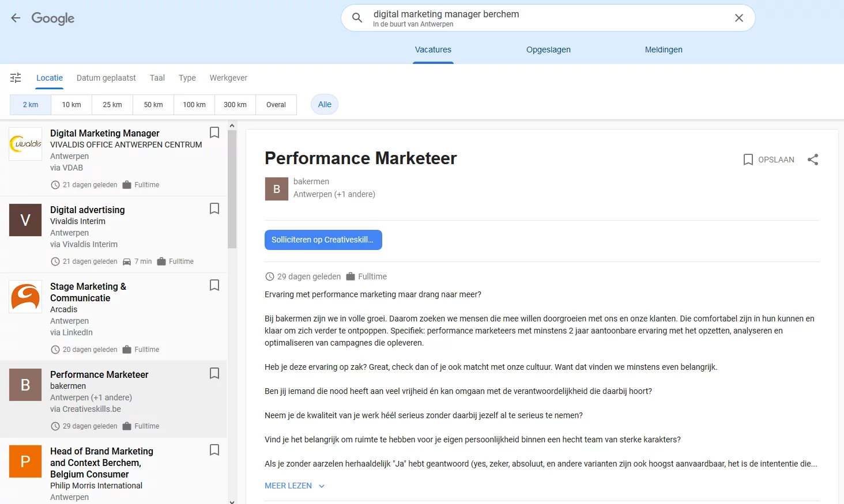Image resolution: width=844 pixels, height=504 pixels.
Task: Bookmark the Stage Marketing & Communicatie job
Action: pyautogui.click(x=214, y=285)
